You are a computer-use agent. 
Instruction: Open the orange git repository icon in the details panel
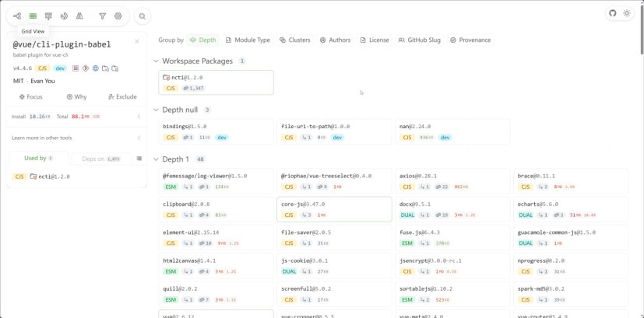click(x=86, y=68)
